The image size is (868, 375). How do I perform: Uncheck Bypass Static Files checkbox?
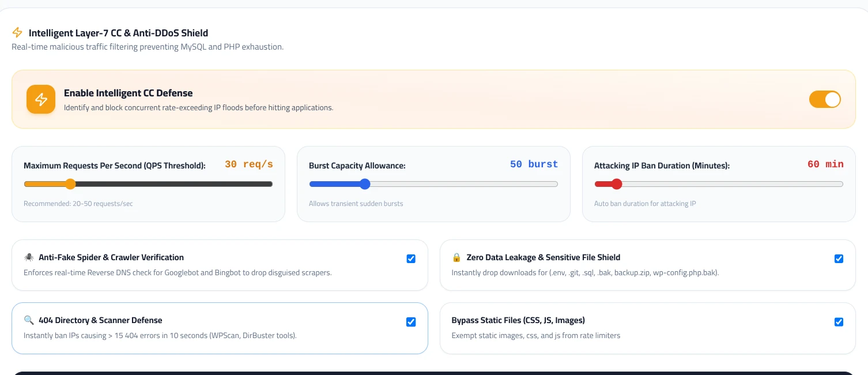coord(839,322)
